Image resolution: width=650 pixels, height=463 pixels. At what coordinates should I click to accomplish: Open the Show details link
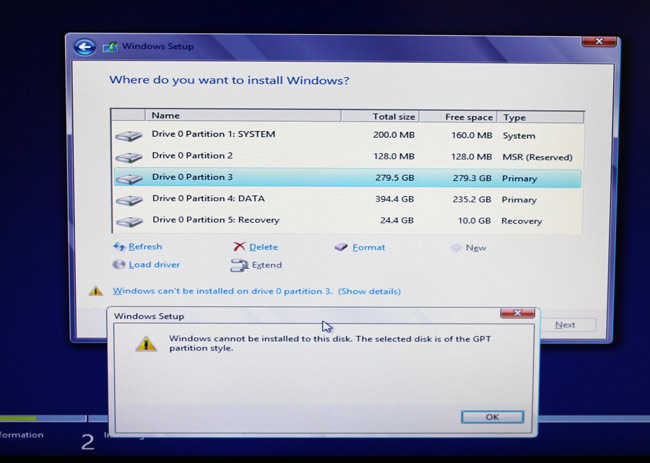(369, 291)
